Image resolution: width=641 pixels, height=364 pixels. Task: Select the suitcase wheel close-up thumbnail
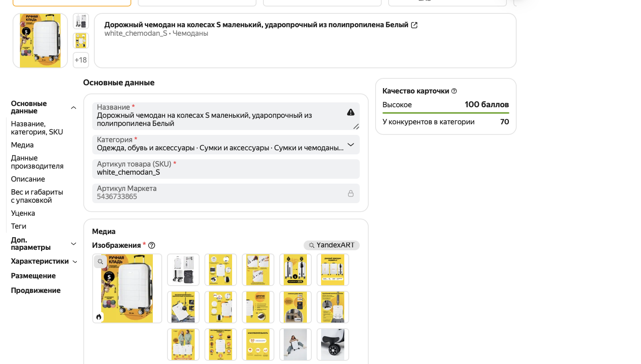tap(332, 344)
